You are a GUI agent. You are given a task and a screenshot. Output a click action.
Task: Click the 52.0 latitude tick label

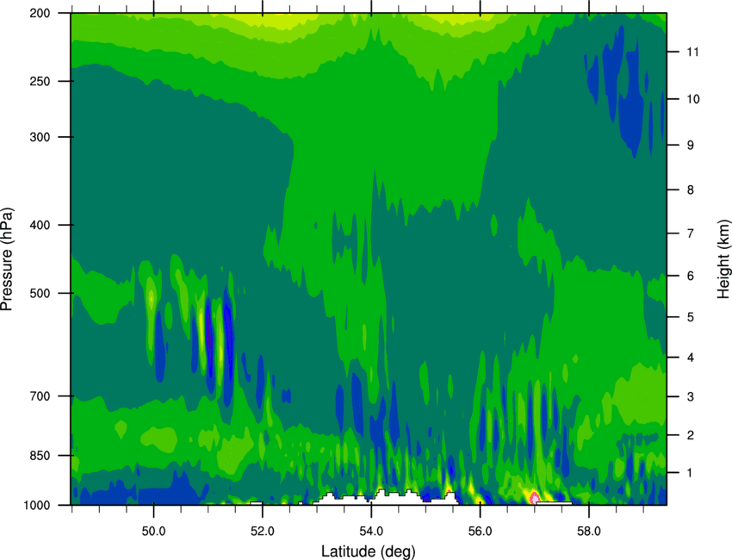pyautogui.click(x=263, y=532)
